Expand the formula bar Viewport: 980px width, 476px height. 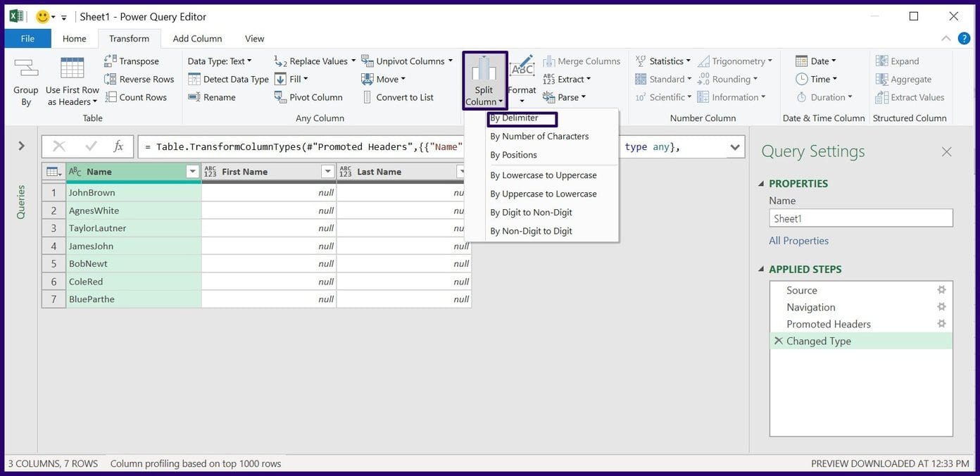pyautogui.click(x=735, y=147)
